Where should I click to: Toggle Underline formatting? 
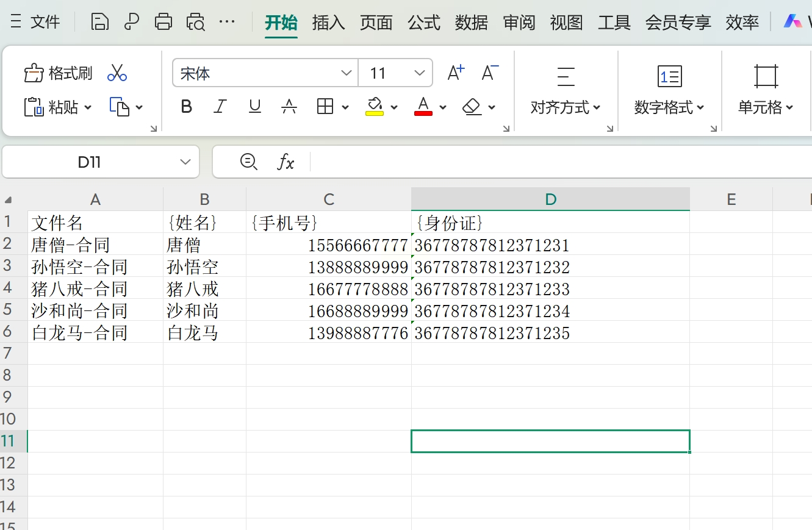click(255, 107)
